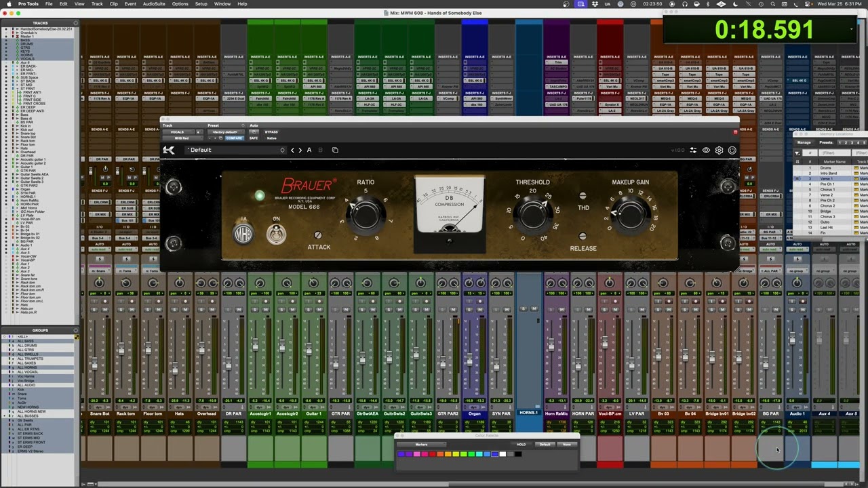Click the ATTACK screw trim
This screenshot has width=868, height=488.
(x=317, y=235)
